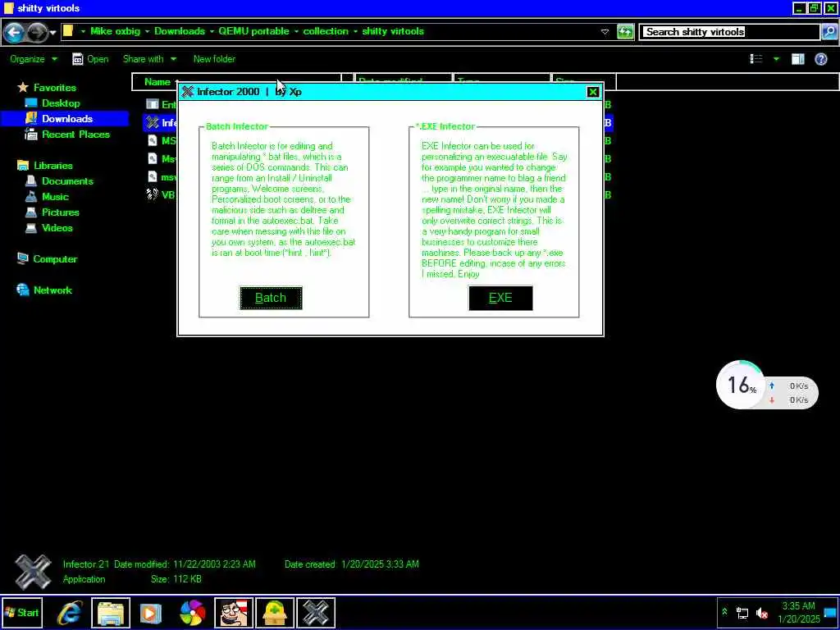Open the colorful pinwheel taskbar app
This screenshot has width=840, height=630.
pos(192,612)
